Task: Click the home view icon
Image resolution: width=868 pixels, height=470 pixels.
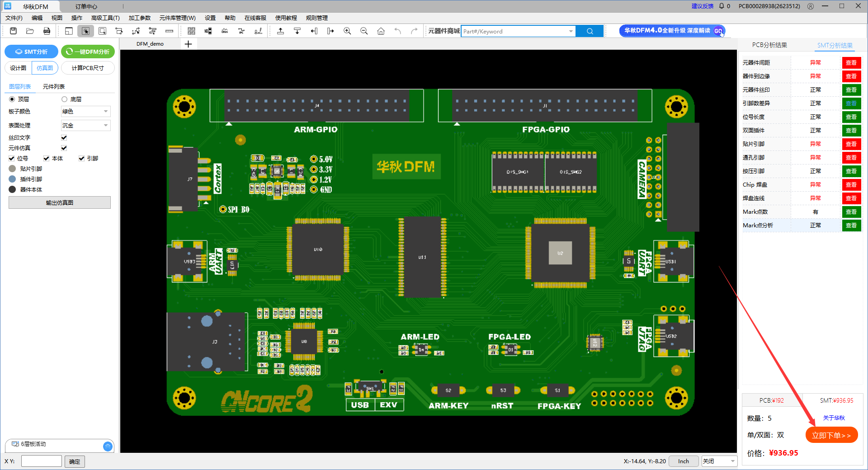Action: tap(381, 31)
